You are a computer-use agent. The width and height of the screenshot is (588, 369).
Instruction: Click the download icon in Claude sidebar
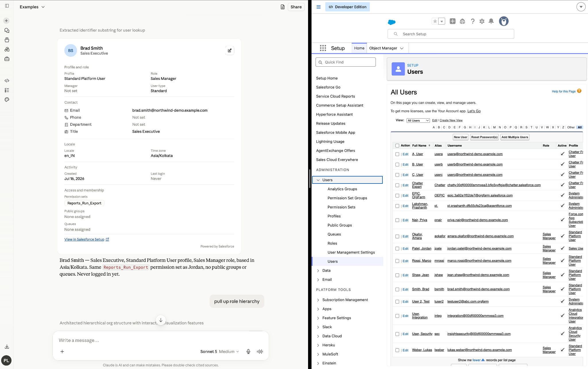click(7, 347)
